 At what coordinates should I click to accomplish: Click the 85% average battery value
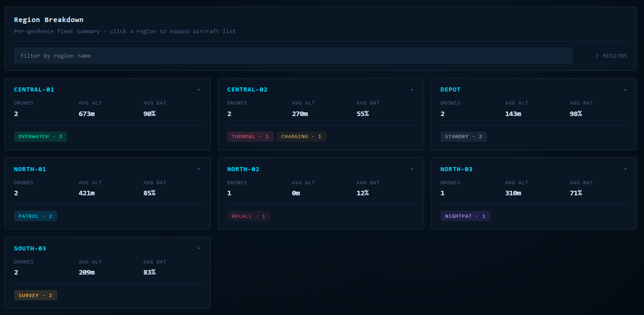[149, 193]
